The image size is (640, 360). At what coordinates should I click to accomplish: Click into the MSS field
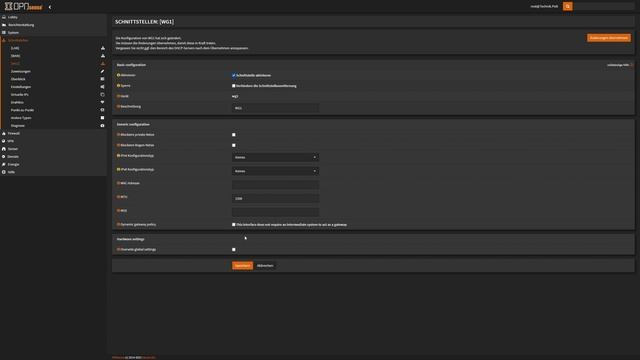[276, 212]
